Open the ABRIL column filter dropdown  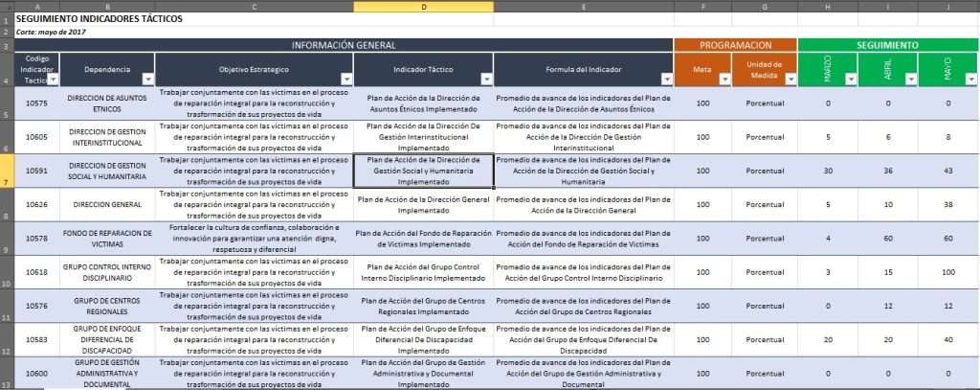(910, 80)
